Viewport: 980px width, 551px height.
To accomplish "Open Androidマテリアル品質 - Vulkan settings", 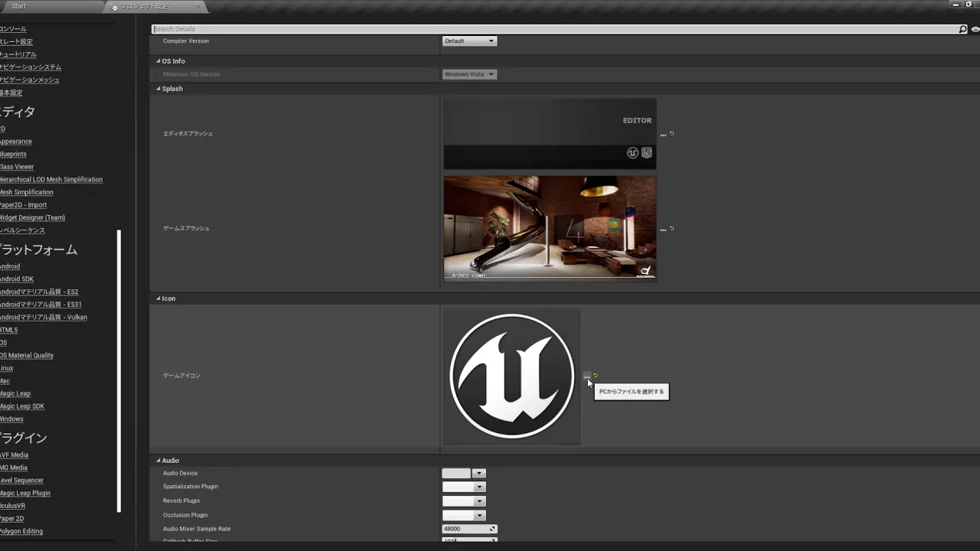I will [44, 318].
